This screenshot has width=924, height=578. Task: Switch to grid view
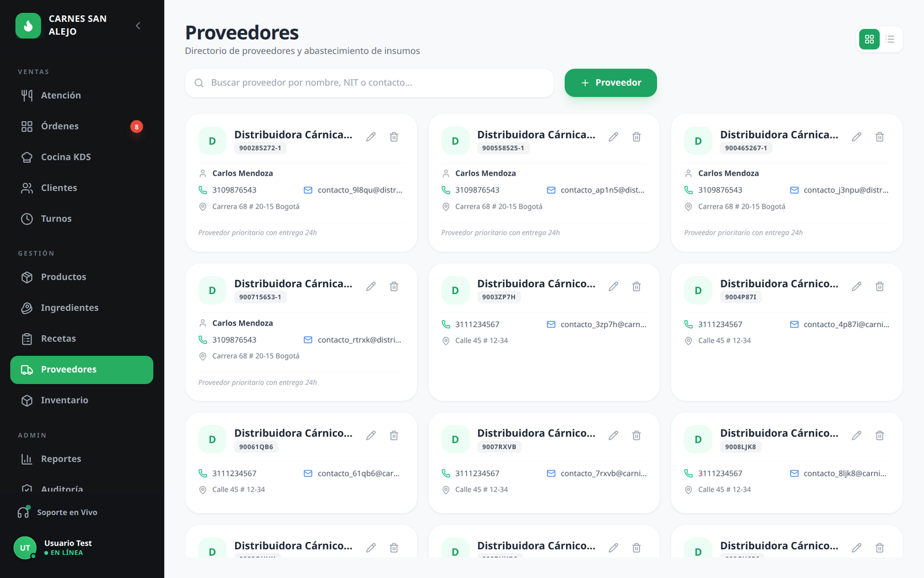(869, 39)
